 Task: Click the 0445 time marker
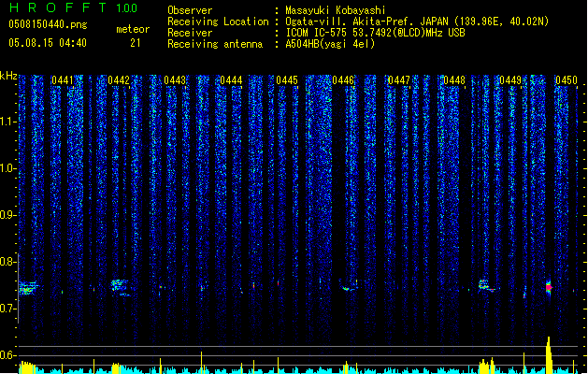287,80
